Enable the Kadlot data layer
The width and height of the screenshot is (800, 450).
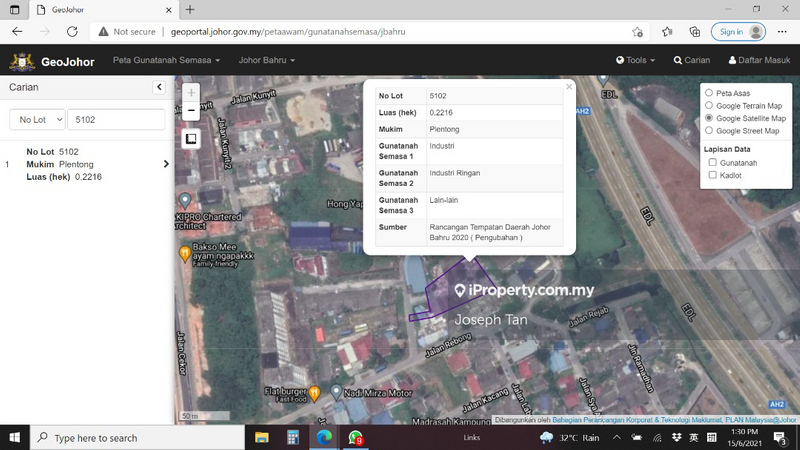(x=712, y=175)
